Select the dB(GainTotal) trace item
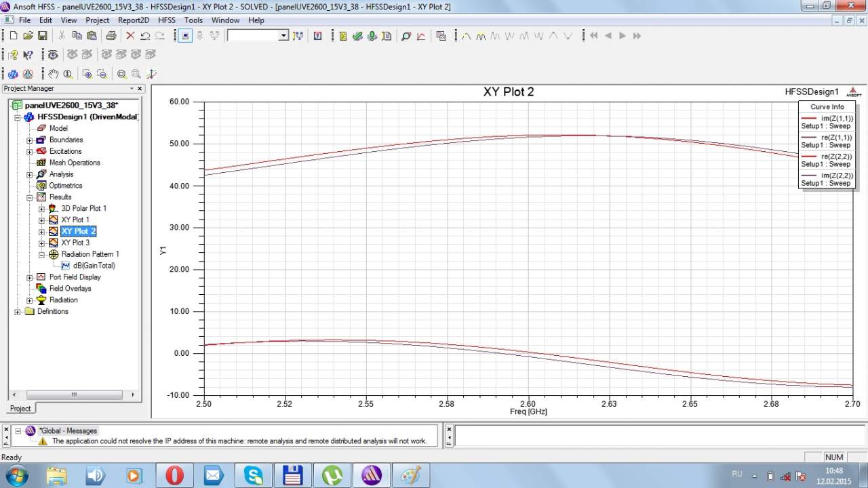This screenshot has width=868, height=488. click(94, 266)
